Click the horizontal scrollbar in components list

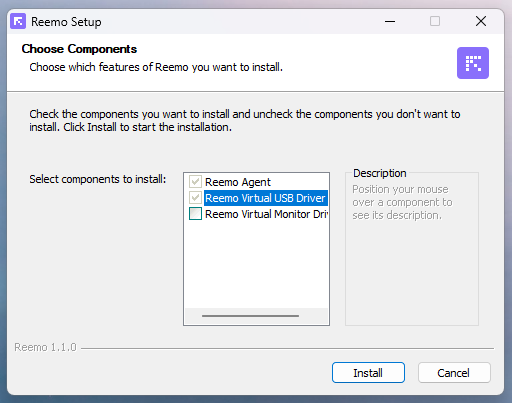point(250,316)
